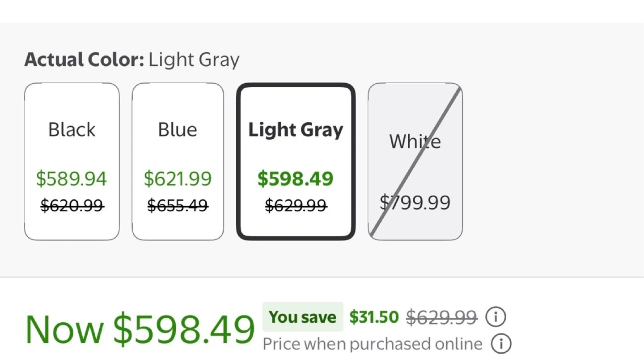
Task: Click the crossed-out $655.49 Blue price
Action: tap(178, 205)
